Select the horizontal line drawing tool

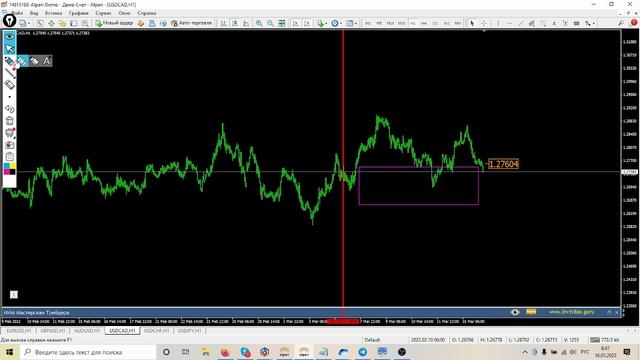click(509, 23)
